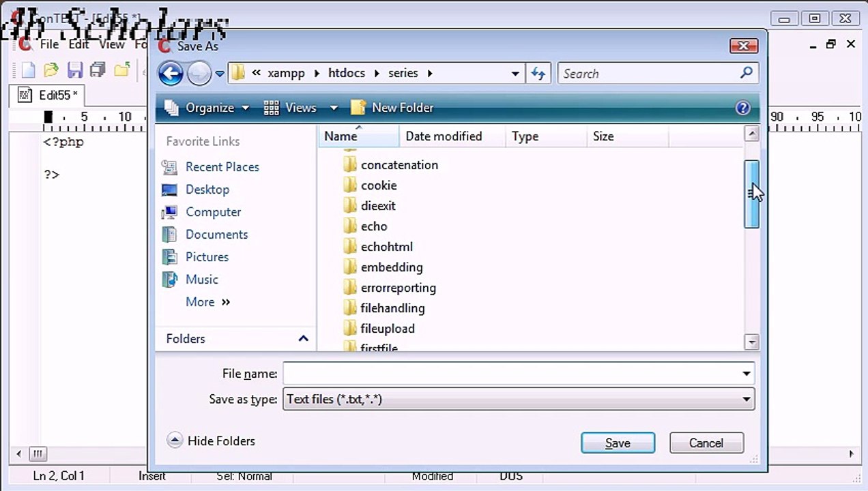Open the address bar history dropdown

pos(515,74)
